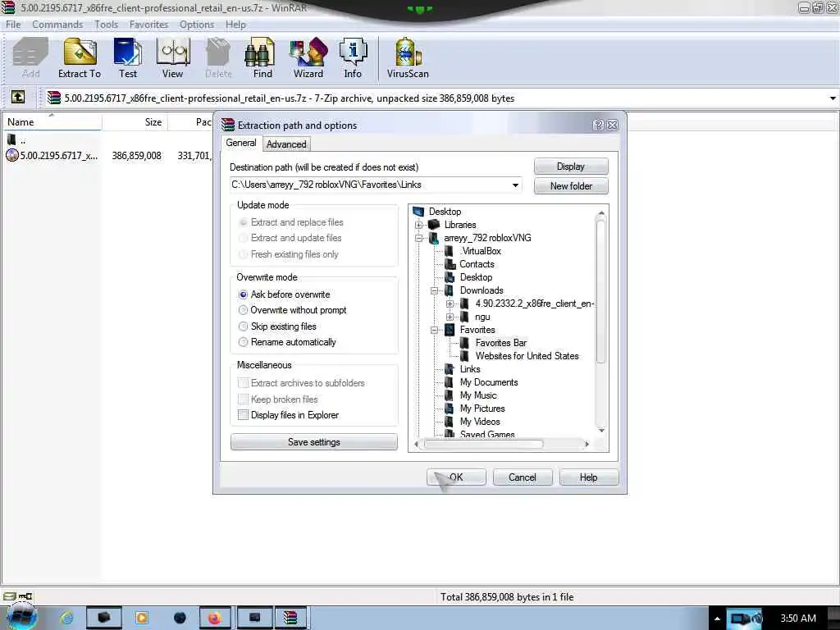Click the Cancel button

pyautogui.click(x=523, y=477)
